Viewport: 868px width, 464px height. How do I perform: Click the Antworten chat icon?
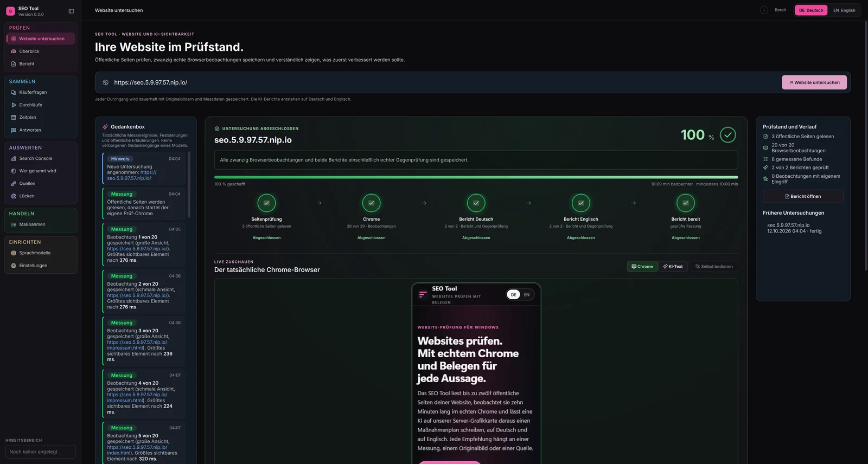pyautogui.click(x=14, y=130)
